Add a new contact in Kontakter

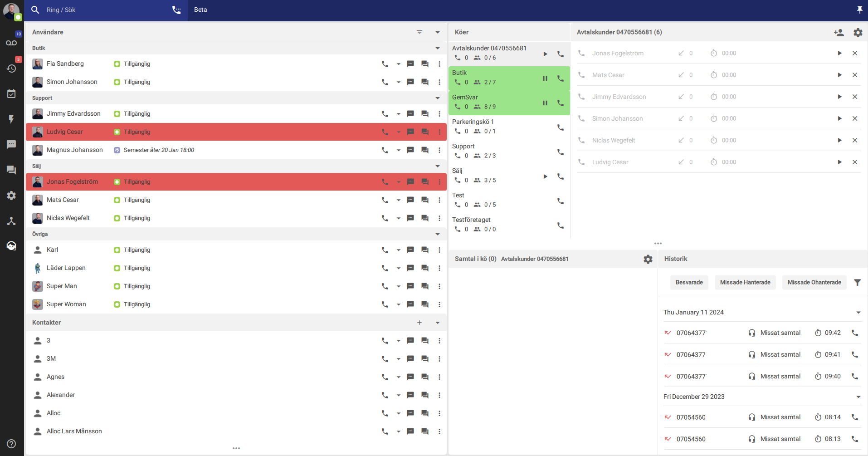coord(419,323)
